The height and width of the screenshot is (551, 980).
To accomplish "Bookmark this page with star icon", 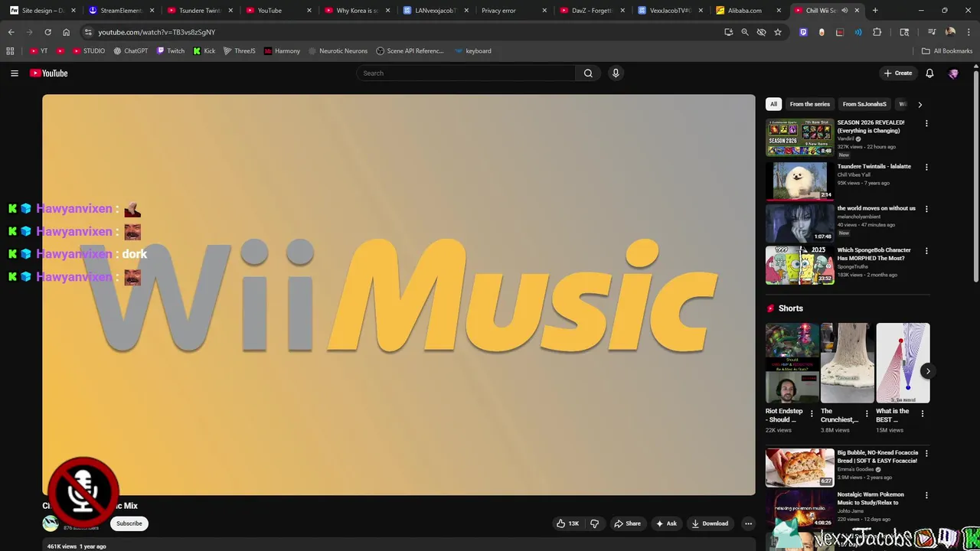I will 778,32.
